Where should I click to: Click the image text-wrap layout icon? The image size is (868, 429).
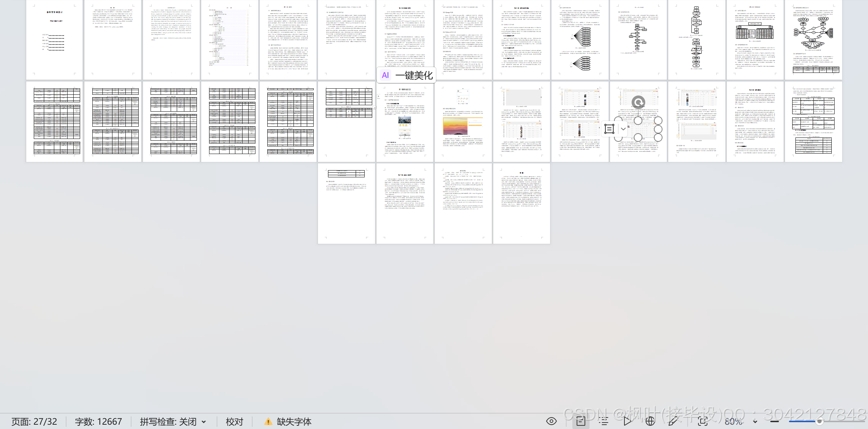609,129
